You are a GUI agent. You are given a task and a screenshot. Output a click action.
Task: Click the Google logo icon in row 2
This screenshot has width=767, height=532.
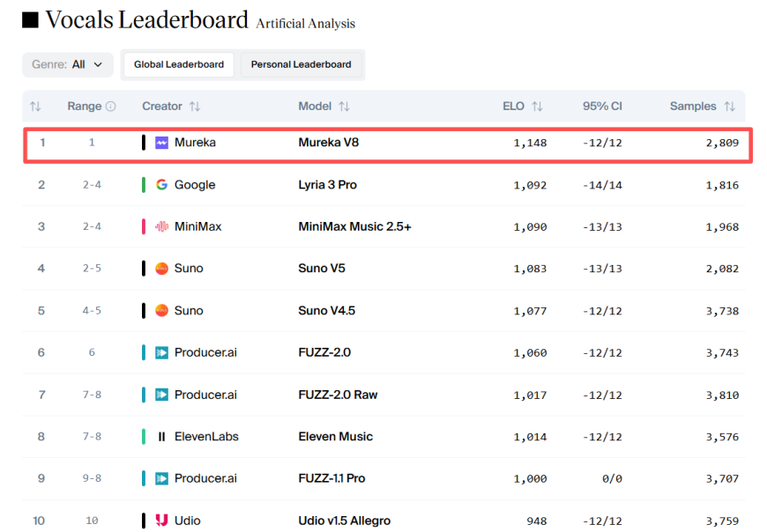(x=161, y=185)
